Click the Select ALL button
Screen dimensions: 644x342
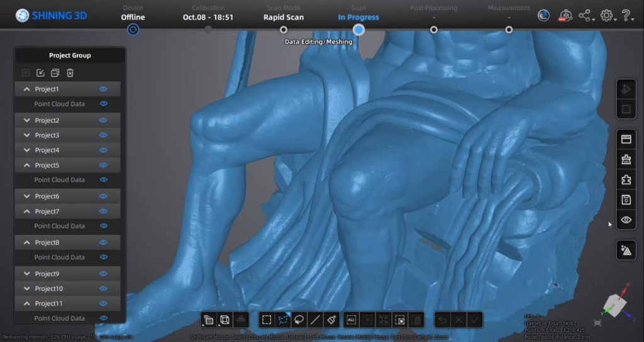coord(351,320)
